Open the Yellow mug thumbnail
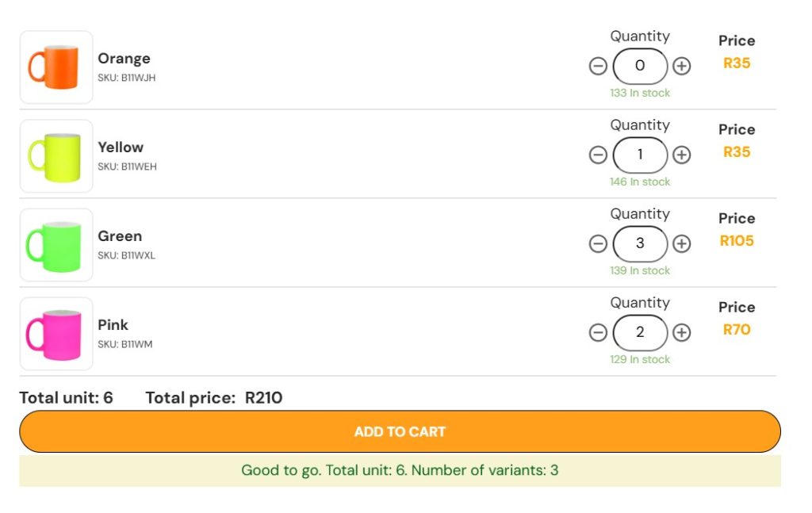The width and height of the screenshot is (812, 513). coord(56,156)
